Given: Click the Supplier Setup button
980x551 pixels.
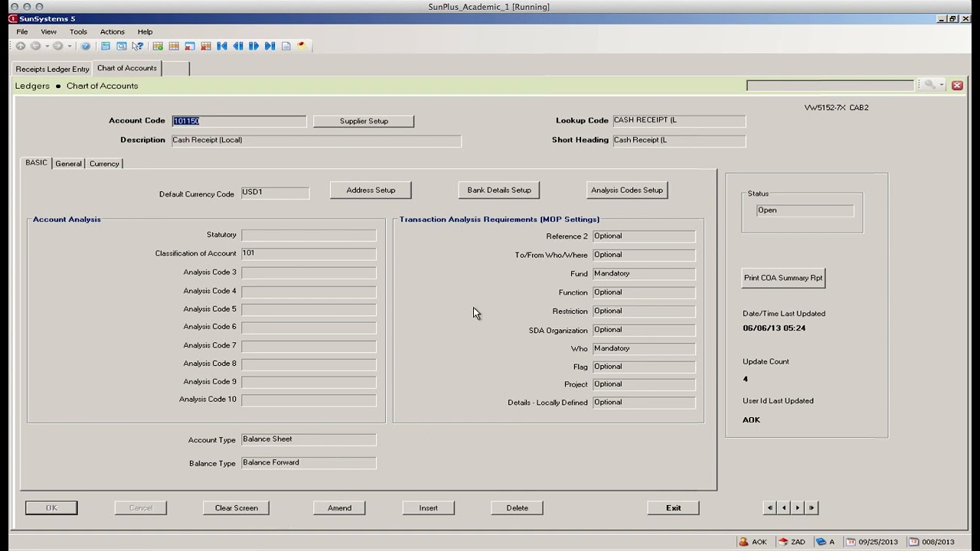Looking at the screenshot, I should [x=364, y=121].
